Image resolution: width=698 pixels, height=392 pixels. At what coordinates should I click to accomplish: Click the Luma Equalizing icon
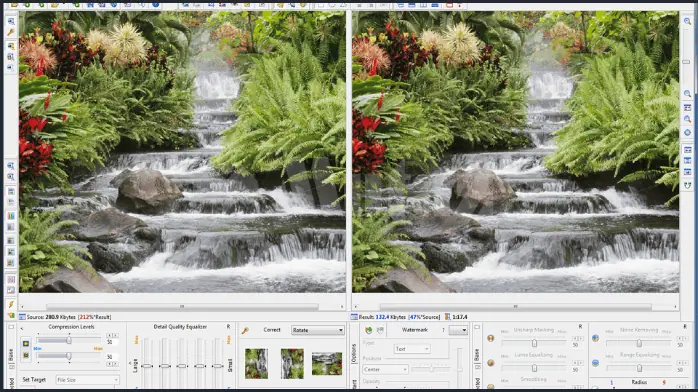491,363
